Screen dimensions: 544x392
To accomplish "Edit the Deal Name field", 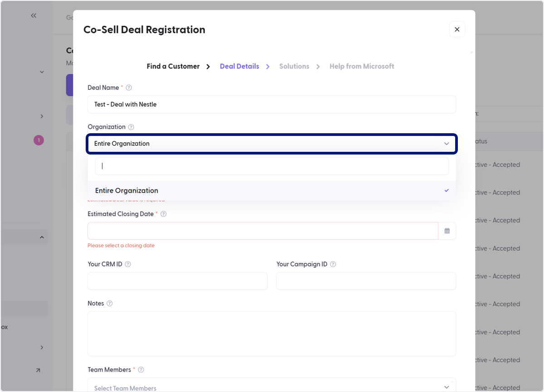I will tap(272, 104).
